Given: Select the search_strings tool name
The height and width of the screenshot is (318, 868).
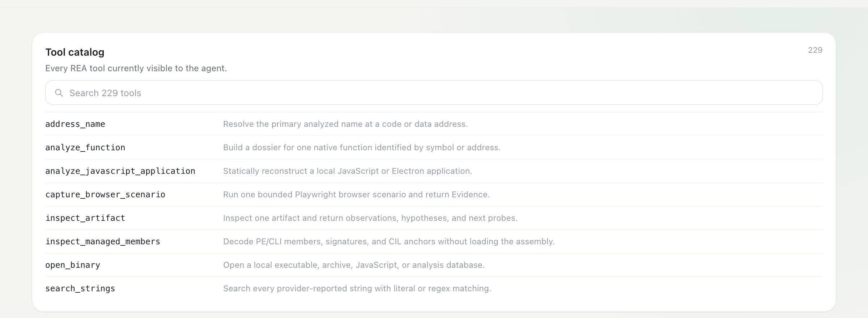Looking at the screenshot, I should coord(80,288).
